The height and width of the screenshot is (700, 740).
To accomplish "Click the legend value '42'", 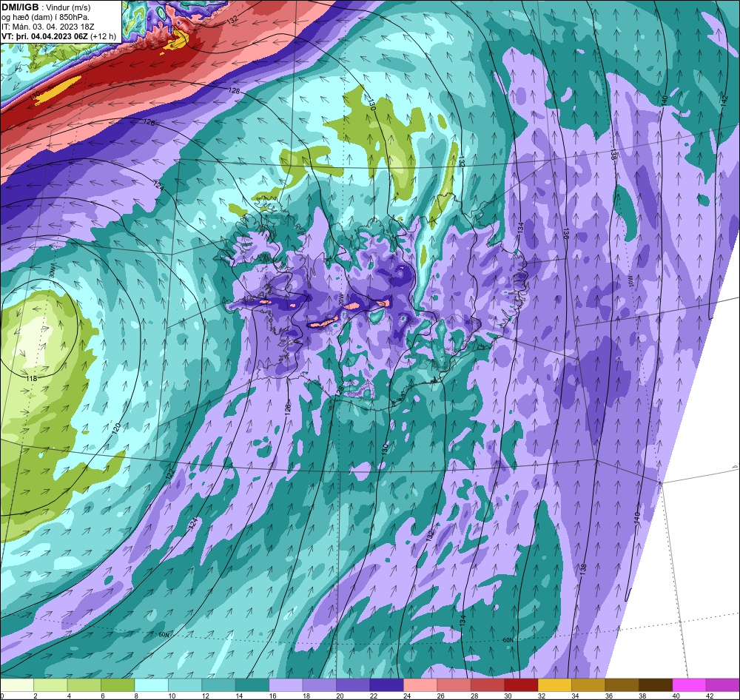I will 709,696.
